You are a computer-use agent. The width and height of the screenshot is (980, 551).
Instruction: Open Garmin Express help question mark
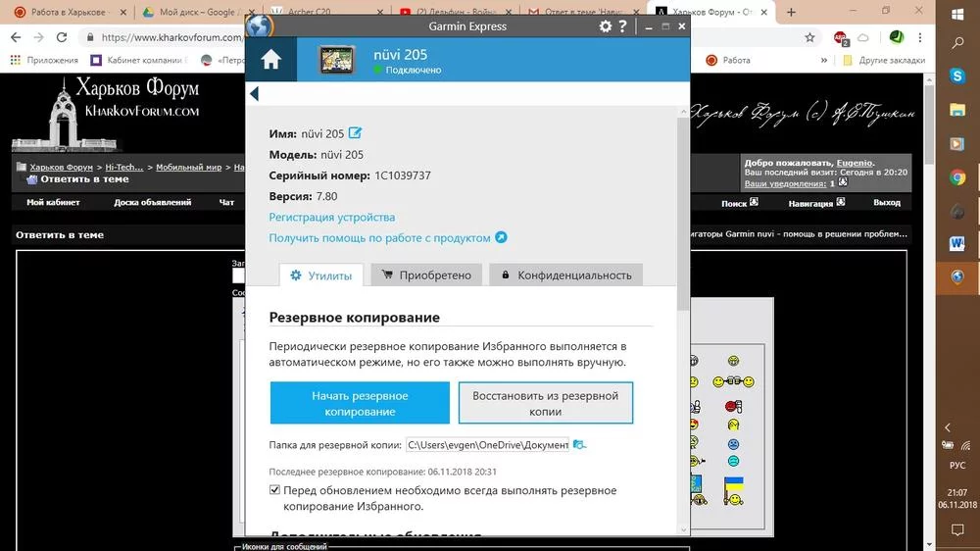(x=622, y=26)
